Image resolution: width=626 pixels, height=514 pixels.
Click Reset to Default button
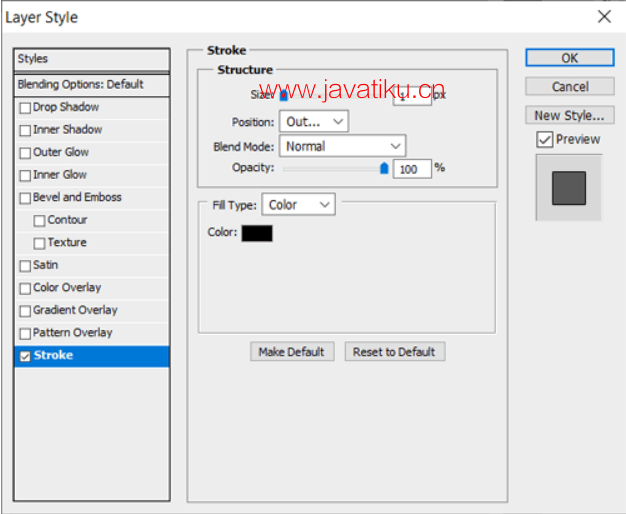pyautogui.click(x=394, y=352)
